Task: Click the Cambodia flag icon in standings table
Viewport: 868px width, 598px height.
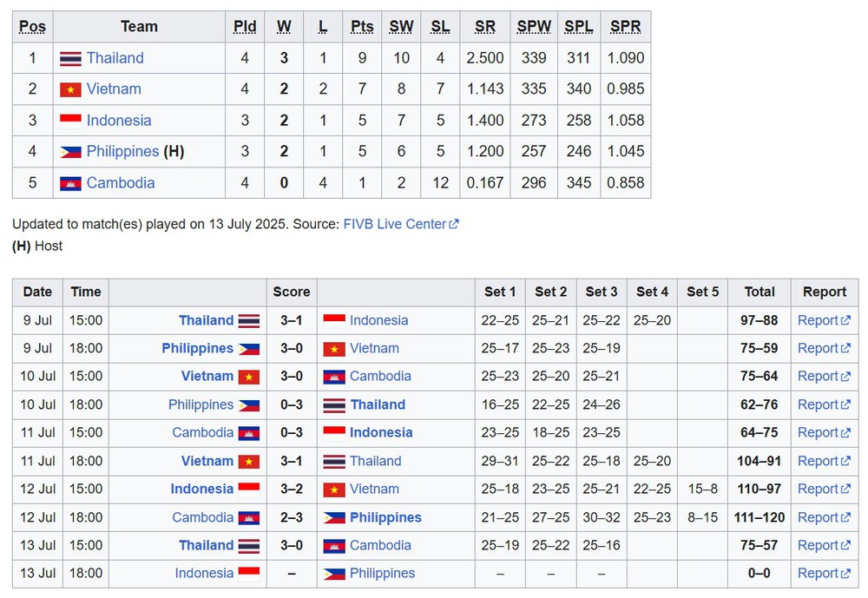Action: click(x=70, y=183)
